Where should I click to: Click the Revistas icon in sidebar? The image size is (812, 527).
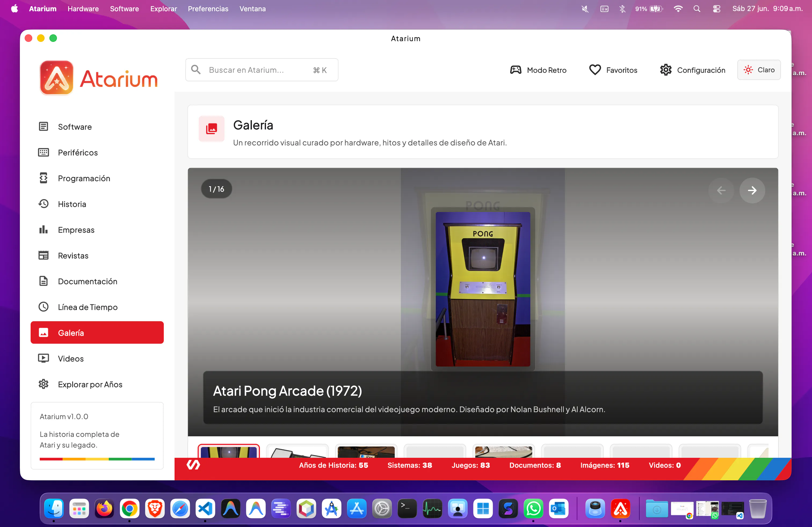(x=43, y=255)
